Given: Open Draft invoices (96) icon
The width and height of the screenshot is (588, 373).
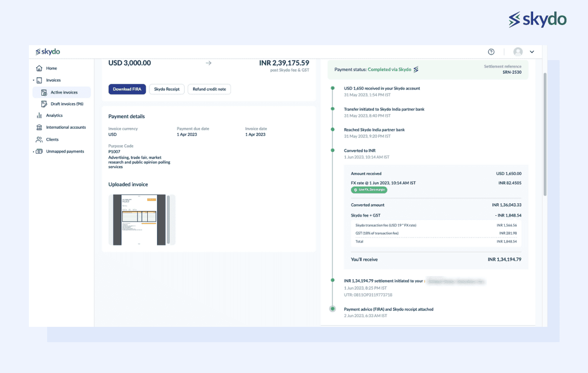Looking at the screenshot, I should 44,104.
